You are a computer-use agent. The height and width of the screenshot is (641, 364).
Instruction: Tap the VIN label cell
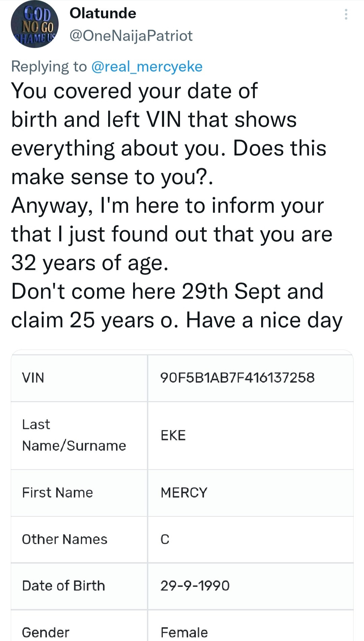click(33, 378)
